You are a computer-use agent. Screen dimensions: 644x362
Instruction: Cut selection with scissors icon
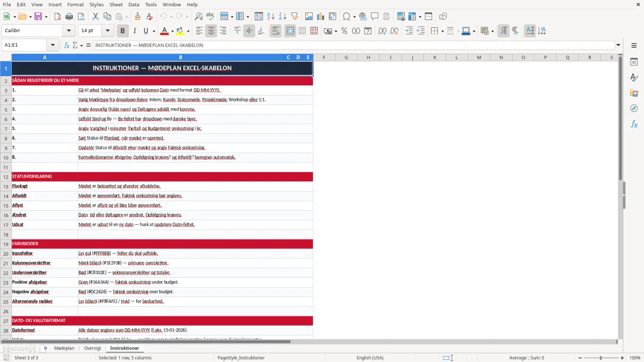tap(96, 17)
